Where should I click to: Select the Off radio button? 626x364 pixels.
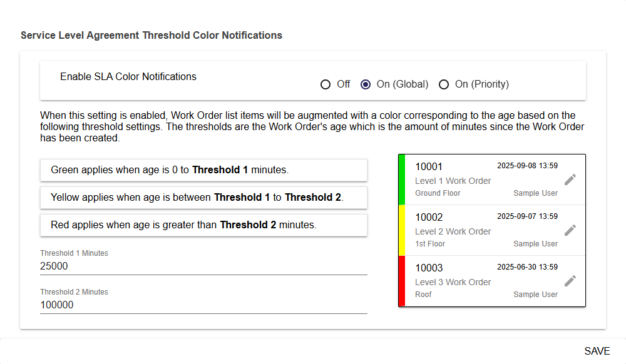326,84
